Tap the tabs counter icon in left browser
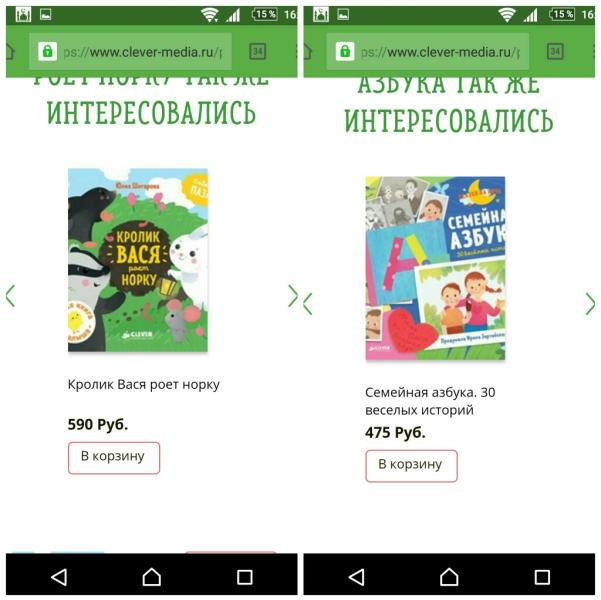Image resolution: width=601 pixels, height=600 pixels. (x=258, y=51)
